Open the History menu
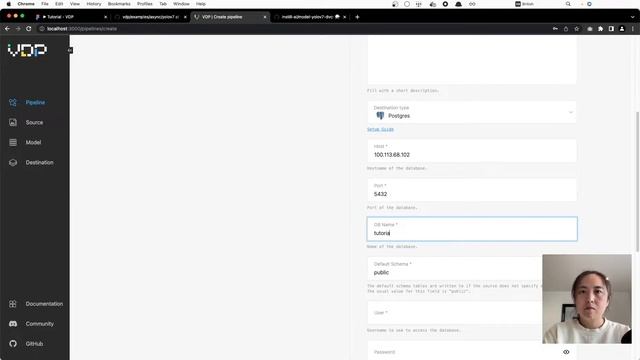The width and height of the screenshot is (640, 360). pyautogui.click(x=93, y=4)
